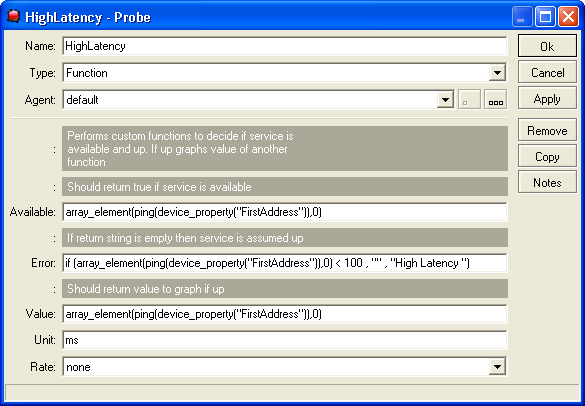Viewport: 585px width, 406px height.
Task: Click the 'HighLatency - Probe' title bar text
Action: click(88, 17)
